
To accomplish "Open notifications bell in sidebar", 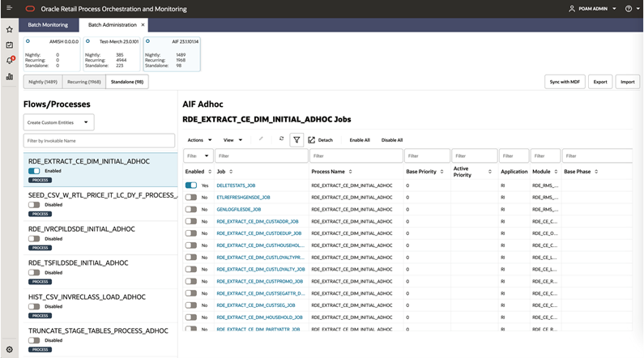I will click(10, 61).
